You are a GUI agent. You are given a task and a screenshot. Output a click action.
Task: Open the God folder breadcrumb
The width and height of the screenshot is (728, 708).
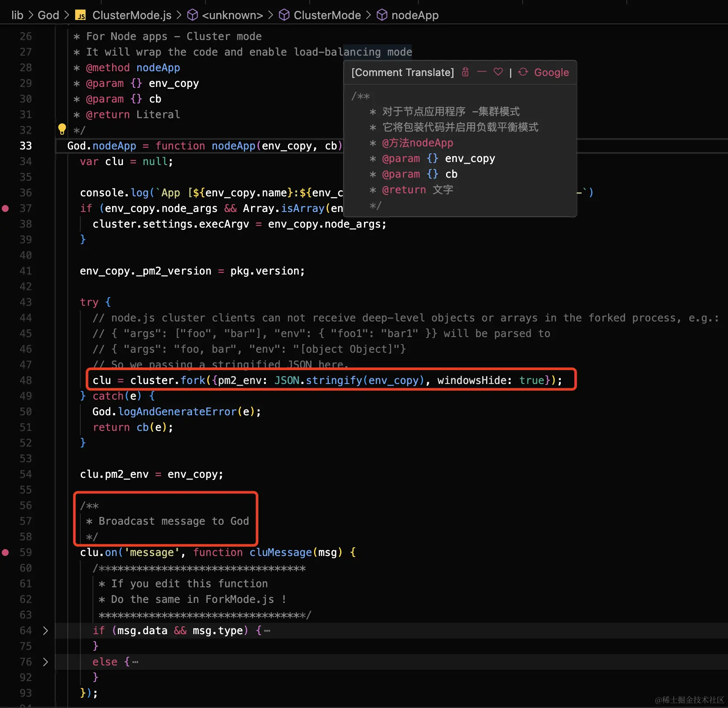(x=48, y=15)
